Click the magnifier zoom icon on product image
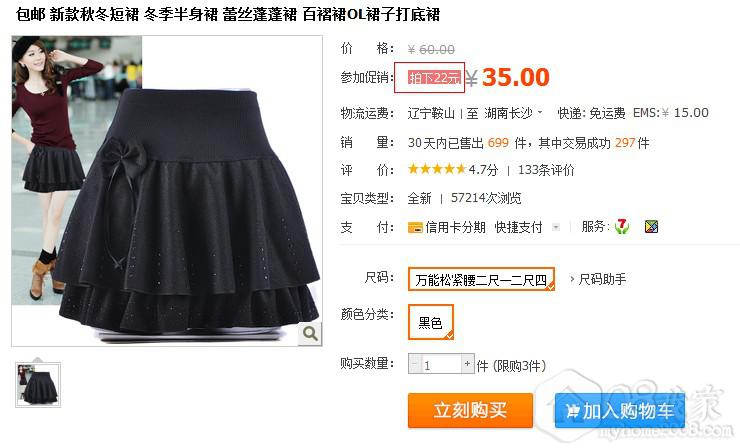This screenshot has height=448, width=740. [310, 333]
